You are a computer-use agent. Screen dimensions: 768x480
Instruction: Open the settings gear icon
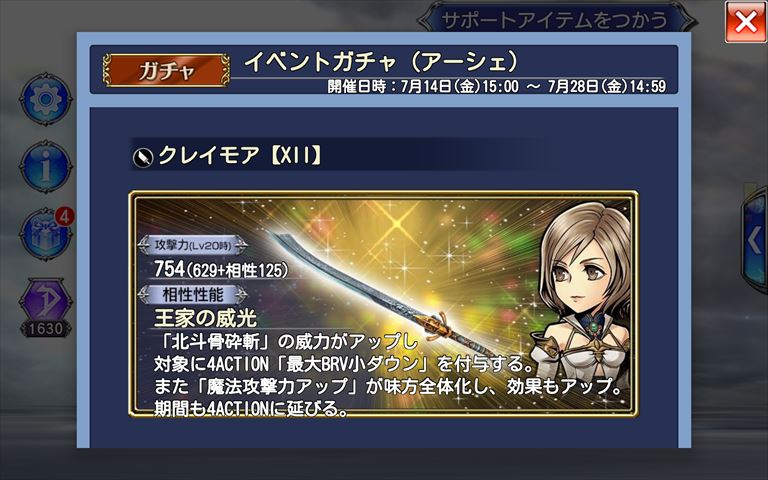[46, 99]
